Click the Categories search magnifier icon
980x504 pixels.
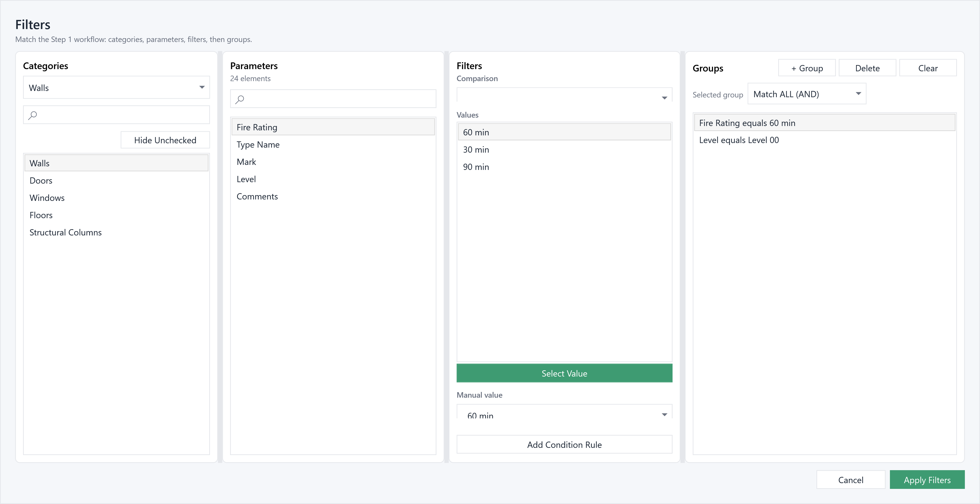tap(33, 115)
